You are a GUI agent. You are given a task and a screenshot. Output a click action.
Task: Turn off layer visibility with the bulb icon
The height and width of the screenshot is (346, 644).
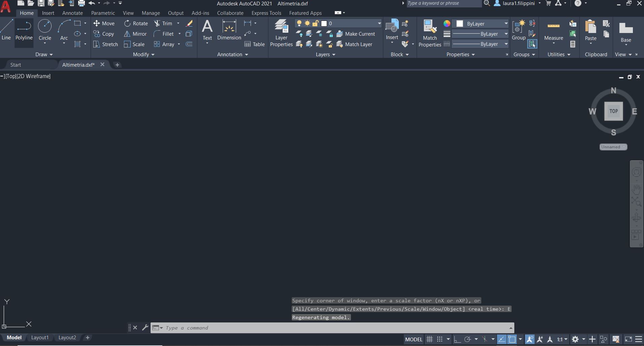(299, 23)
